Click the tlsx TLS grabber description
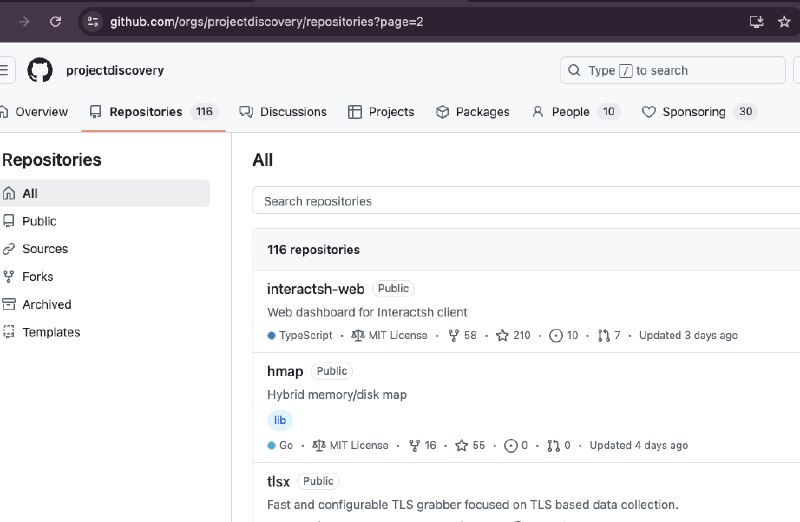 click(x=473, y=505)
